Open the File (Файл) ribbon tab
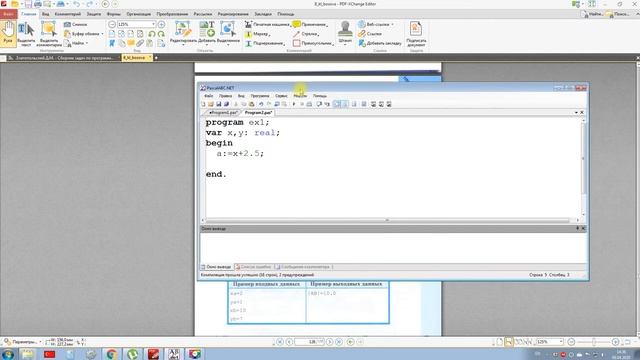 tap(8, 14)
